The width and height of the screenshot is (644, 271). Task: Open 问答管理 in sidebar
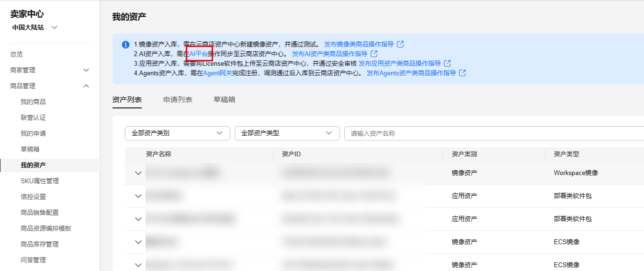pyautogui.click(x=33, y=260)
